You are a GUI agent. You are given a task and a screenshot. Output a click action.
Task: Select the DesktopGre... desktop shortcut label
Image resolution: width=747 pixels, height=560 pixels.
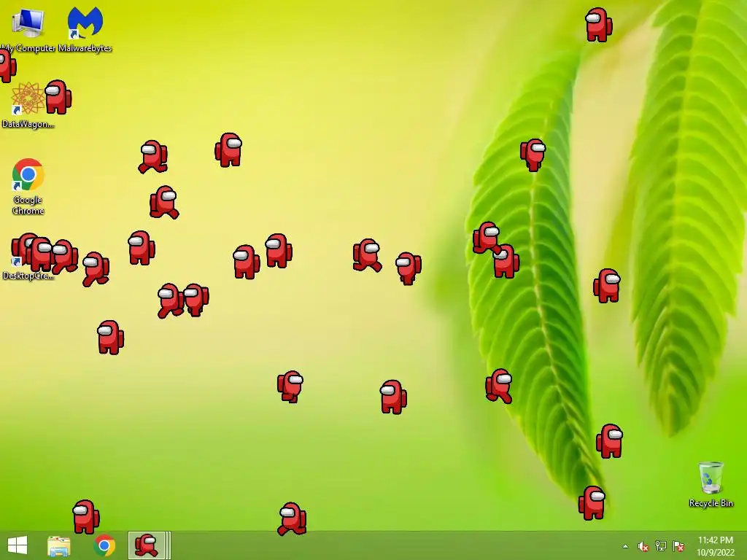click(x=28, y=276)
